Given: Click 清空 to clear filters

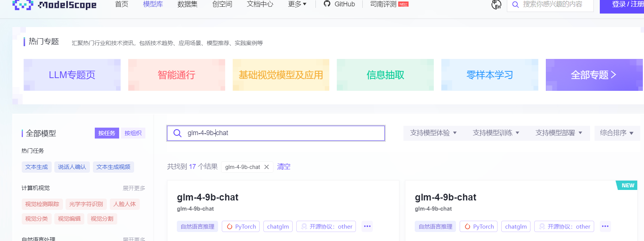Looking at the screenshot, I should click(x=284, y=167).
